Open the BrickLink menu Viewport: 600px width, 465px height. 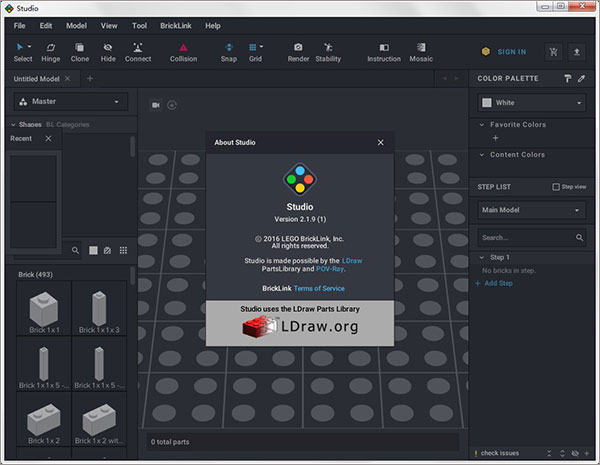[176, 26]
